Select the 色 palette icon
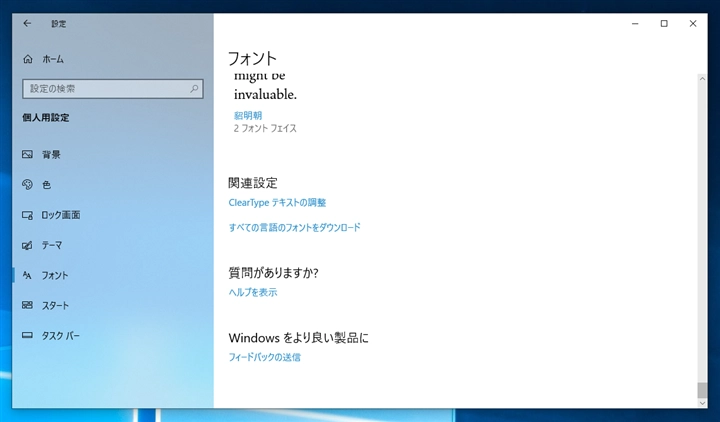Viewport: 720px width, 422px height. (28, 185)
